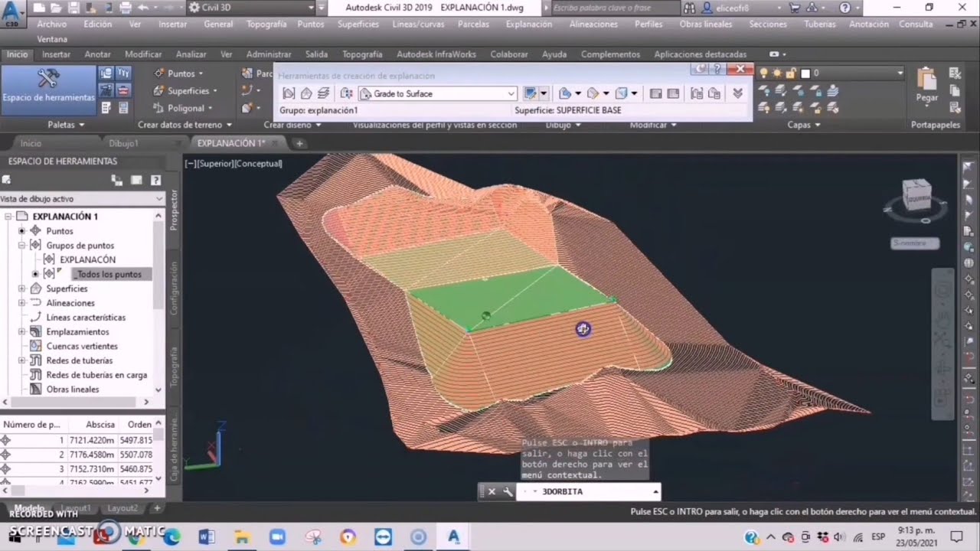Viewport: 980px width, 551px height.
Task: Click Toolspace help question mark icon
Action: click(155, 181)
